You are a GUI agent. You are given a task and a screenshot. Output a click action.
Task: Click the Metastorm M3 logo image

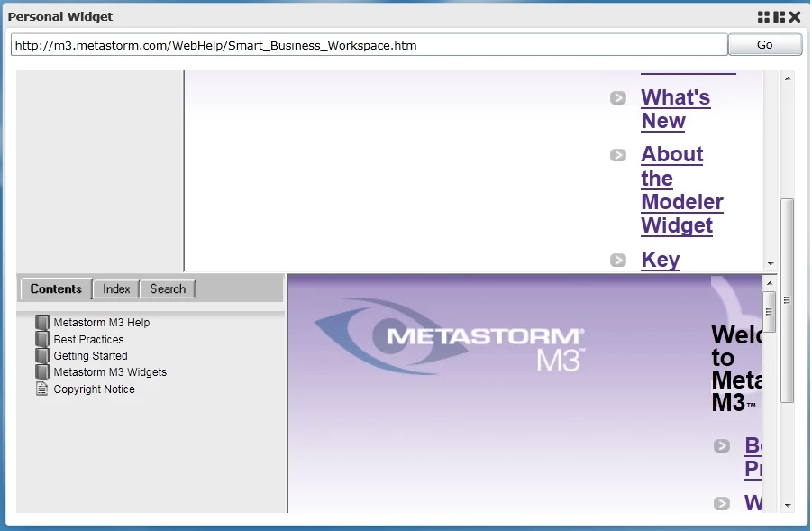pyautogui.click(x=450, y=336)
